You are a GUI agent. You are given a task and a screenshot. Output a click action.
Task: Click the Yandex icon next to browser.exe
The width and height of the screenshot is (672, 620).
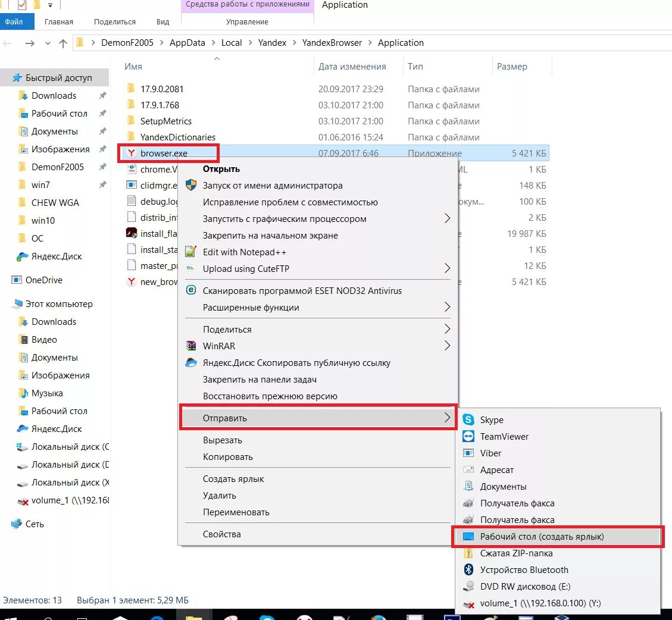click(x=132, y=153)
